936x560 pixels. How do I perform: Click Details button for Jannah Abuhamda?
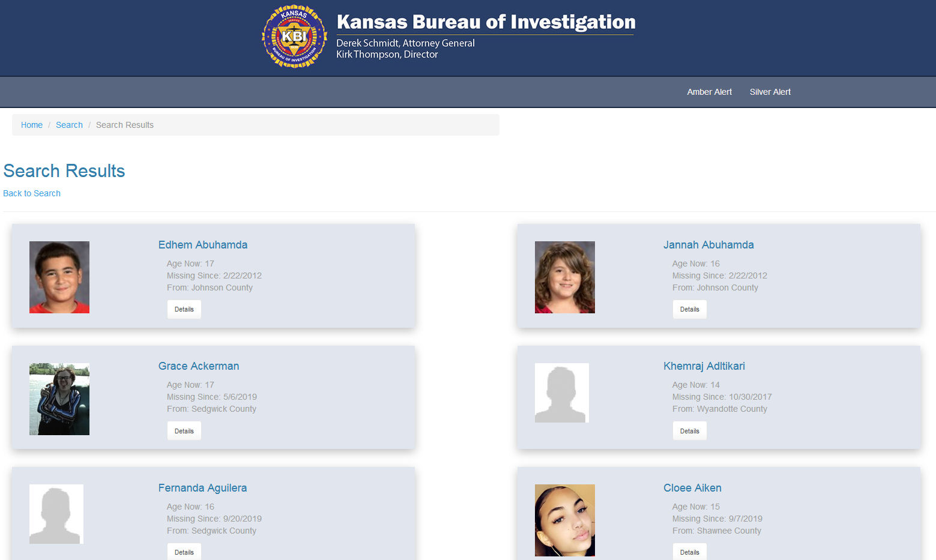click(x=689, y=309)
